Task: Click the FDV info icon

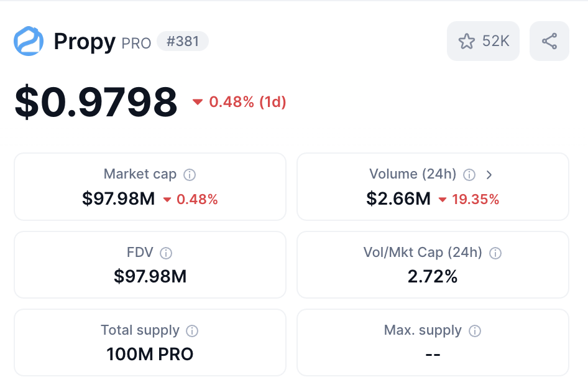Action: (x=166, y=253)
